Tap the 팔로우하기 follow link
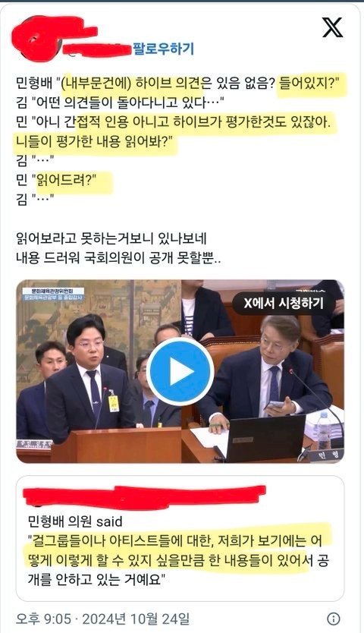This screenshot has height=633, width=364. [x=164, y=49]
